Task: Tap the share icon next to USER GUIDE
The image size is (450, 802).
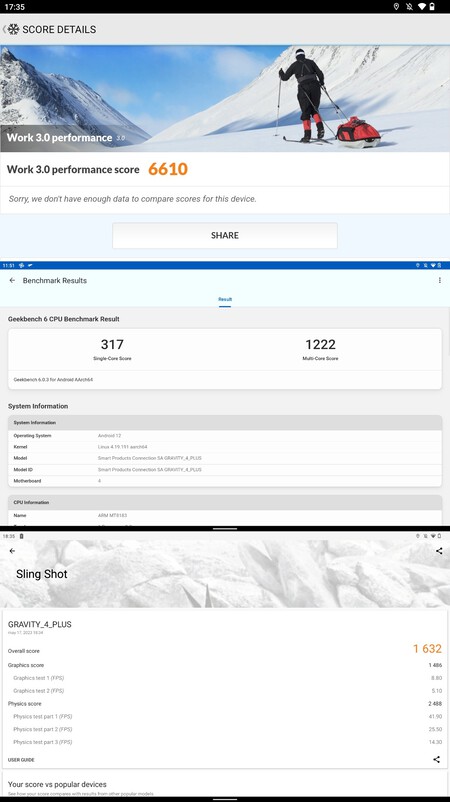Action: click(436, 760)
